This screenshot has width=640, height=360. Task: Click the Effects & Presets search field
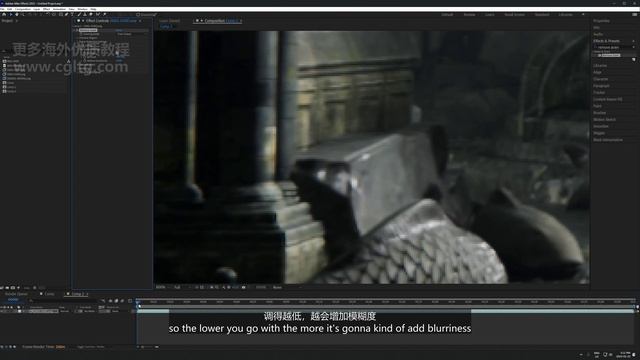click(x=614, y=48)
